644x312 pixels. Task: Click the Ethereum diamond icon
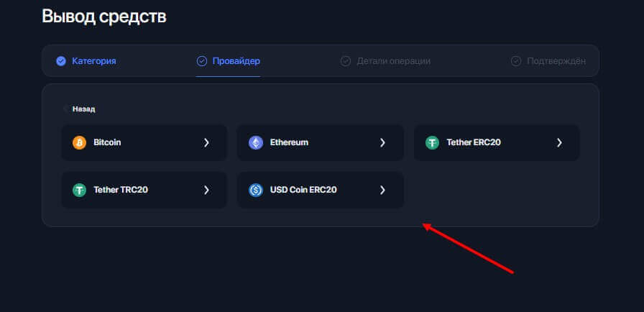[x=256, y=142]
